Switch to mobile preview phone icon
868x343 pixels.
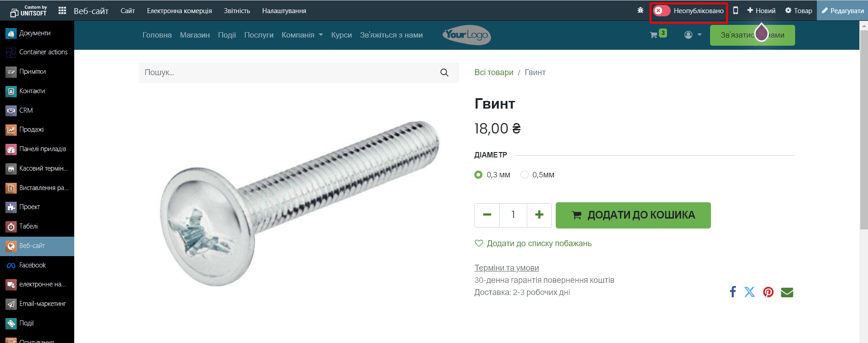(x=735, y=10)
